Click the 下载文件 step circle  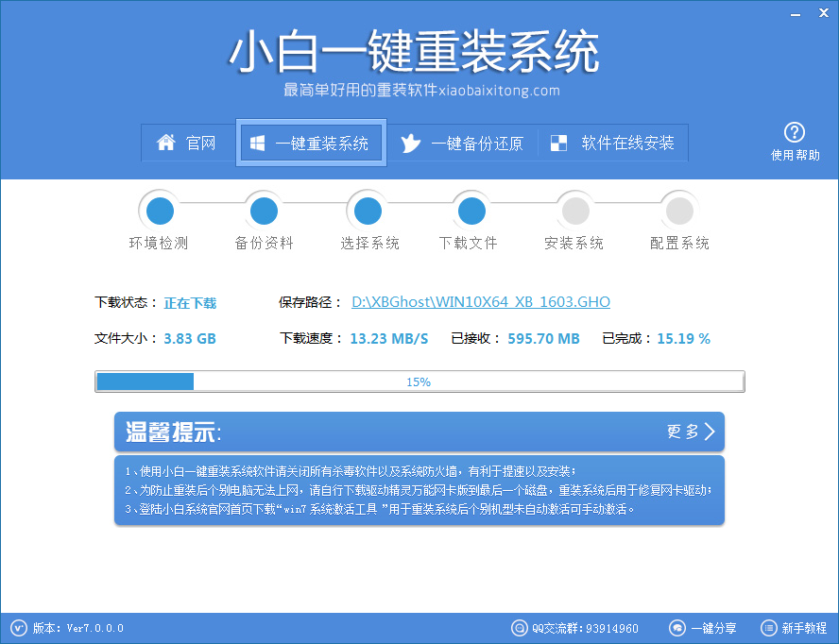click(x=470, y=210)
